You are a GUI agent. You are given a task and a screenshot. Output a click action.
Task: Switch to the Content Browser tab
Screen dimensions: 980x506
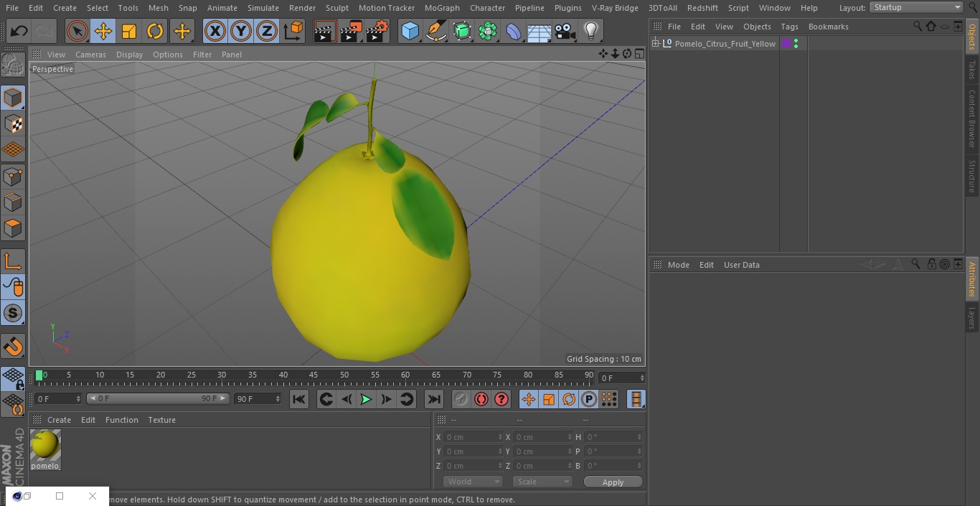(x=972, y=118)
